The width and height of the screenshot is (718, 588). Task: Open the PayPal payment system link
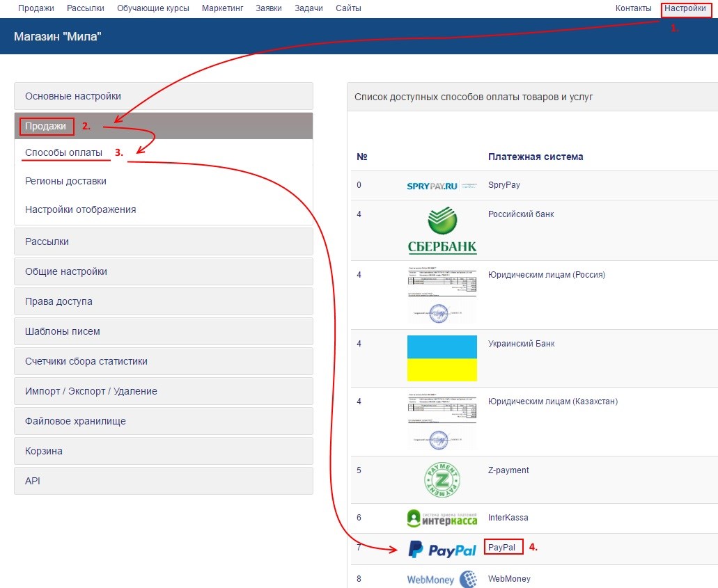[502, 548]
